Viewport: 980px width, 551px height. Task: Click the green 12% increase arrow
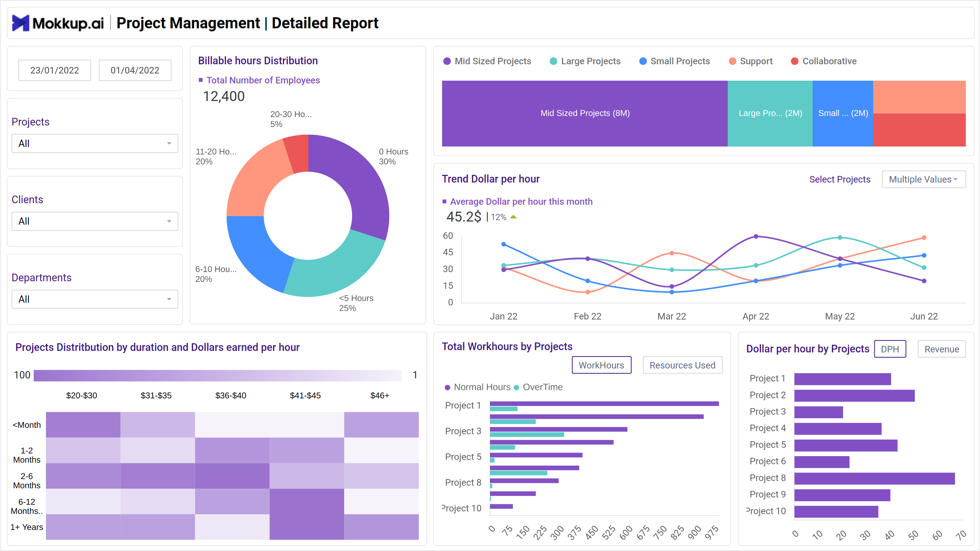coord(513,217)
